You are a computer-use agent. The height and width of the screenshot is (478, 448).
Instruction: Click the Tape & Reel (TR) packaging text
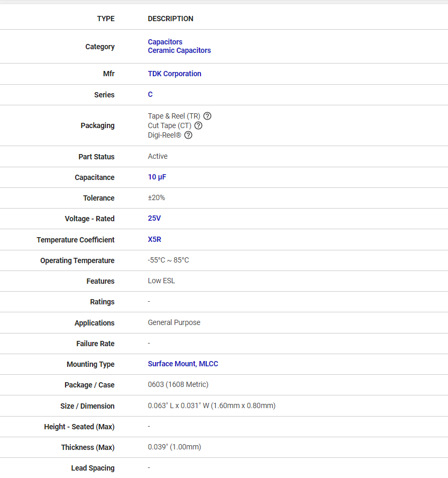pyautogui.click(x=174, y=116)
